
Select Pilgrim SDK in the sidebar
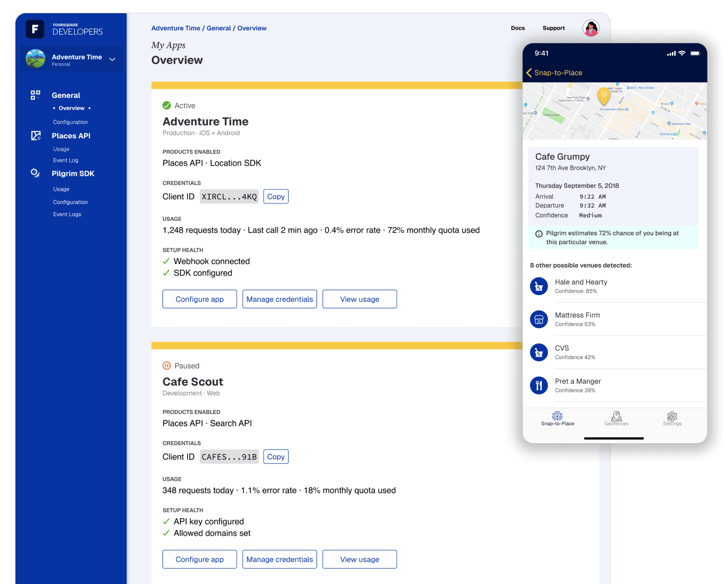(x=73, y=173)
